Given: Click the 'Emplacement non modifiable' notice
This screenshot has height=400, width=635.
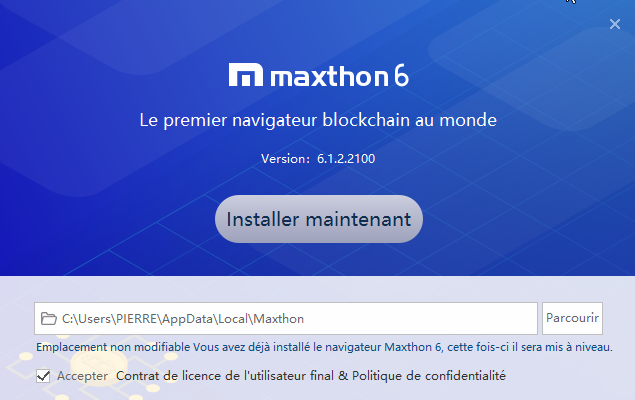Looking at the screenshot, I should [113, 347].
